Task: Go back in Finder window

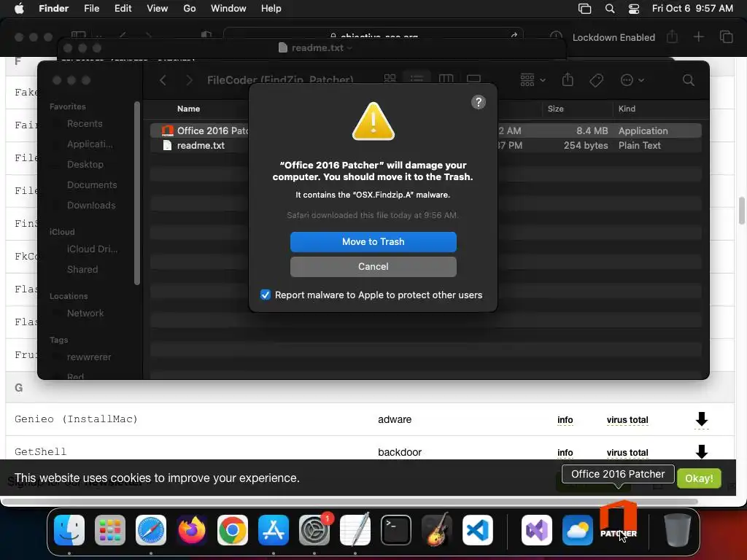Action: [x=163, y=80]
